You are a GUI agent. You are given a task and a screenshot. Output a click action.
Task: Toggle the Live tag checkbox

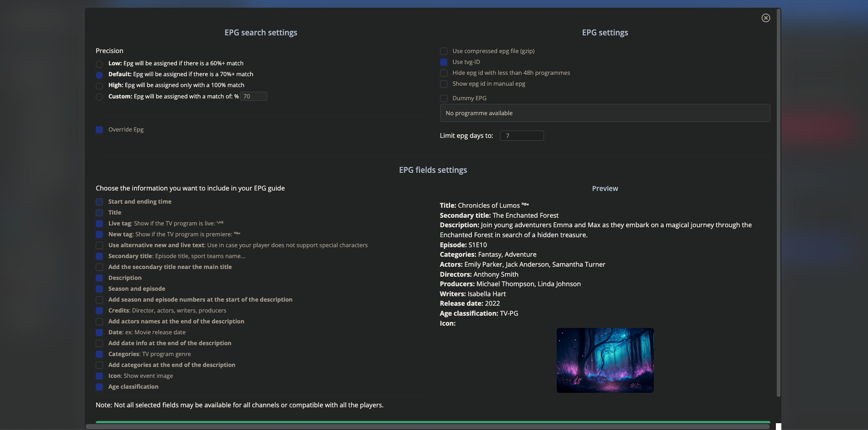(x=99, y=224)
